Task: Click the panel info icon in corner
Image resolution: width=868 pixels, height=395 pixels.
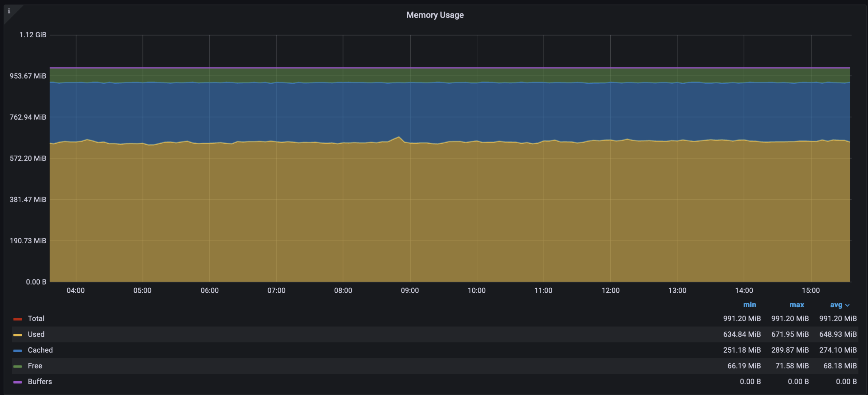Action: point(9,11)
